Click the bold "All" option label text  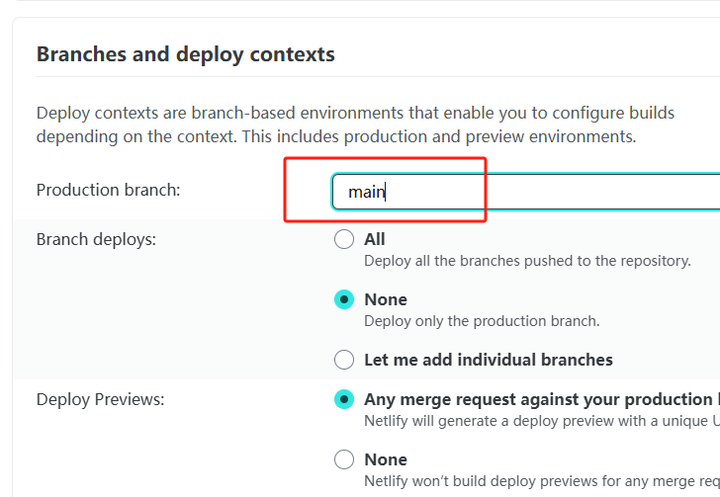pyautogui.click(x=375, y=239)
